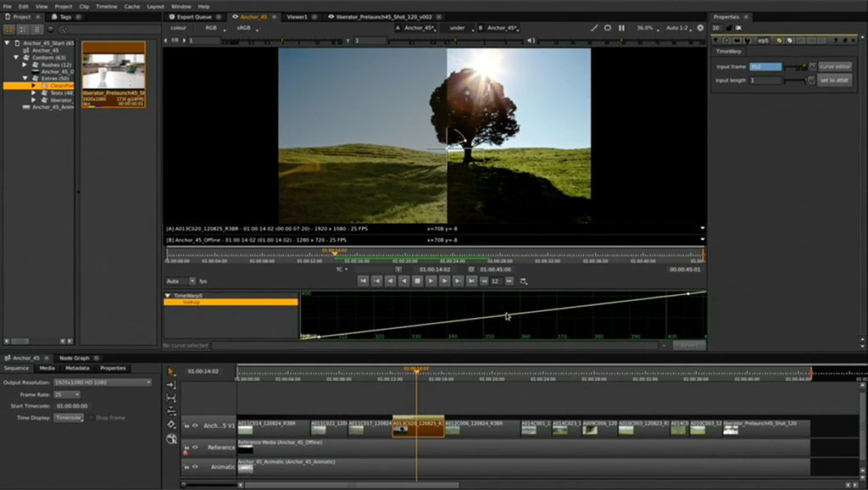Toggle visibility of the Animatic track
Screen dimensions: 868x490
[195, 466]
